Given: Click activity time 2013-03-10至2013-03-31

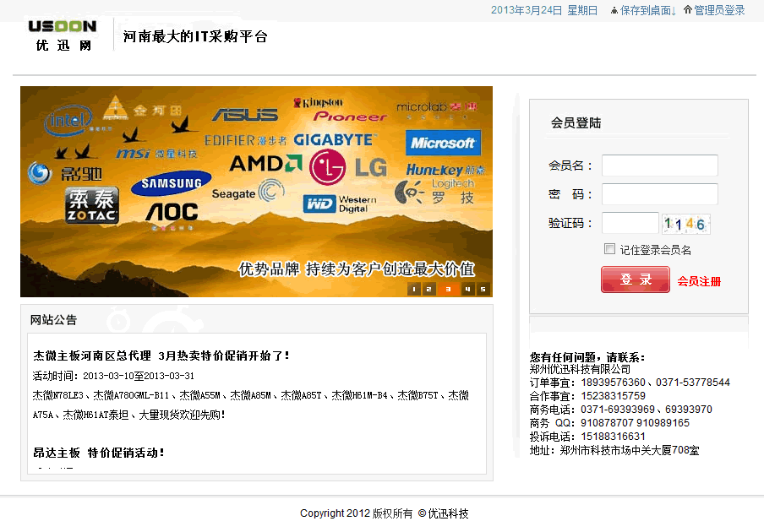Looking at the screenshot, I should 139,376.
